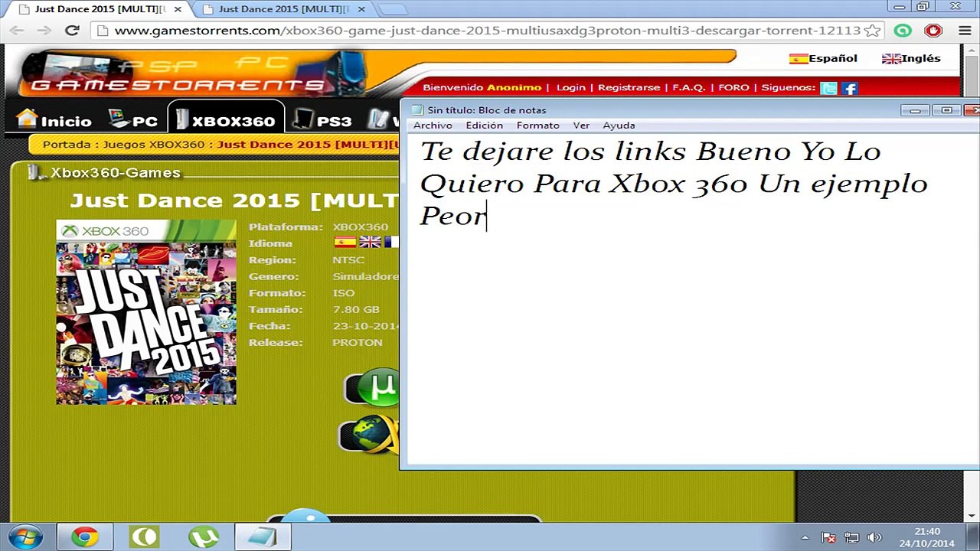The height and width of the screenshot is (551, 980).
Task: Switch site language to Español
Action: click(823, 58)
